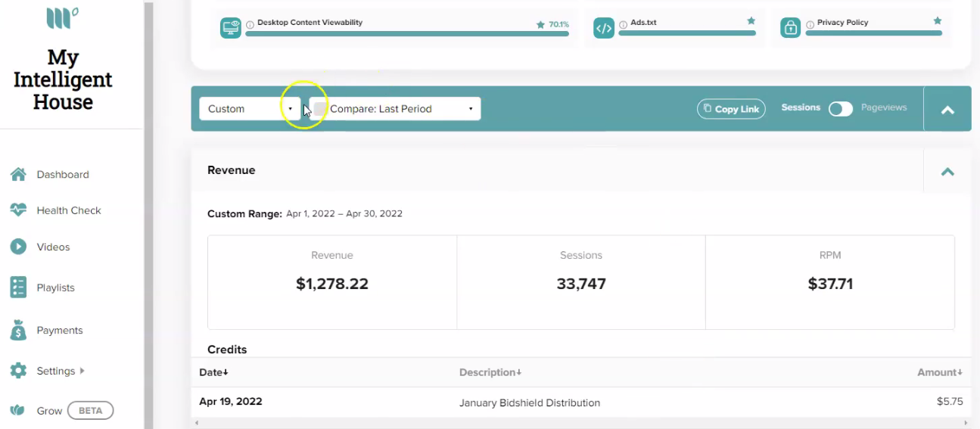Image resolution: width=980 pixels, height=429 pixels.
Task: Toggle Sessions to Pageviews switch
Action: coord(840,109)
